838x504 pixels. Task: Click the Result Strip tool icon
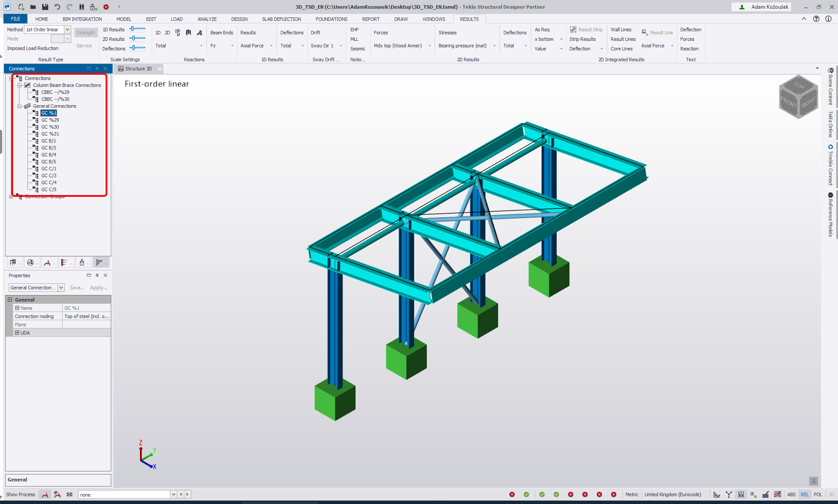tap(573, 30)
